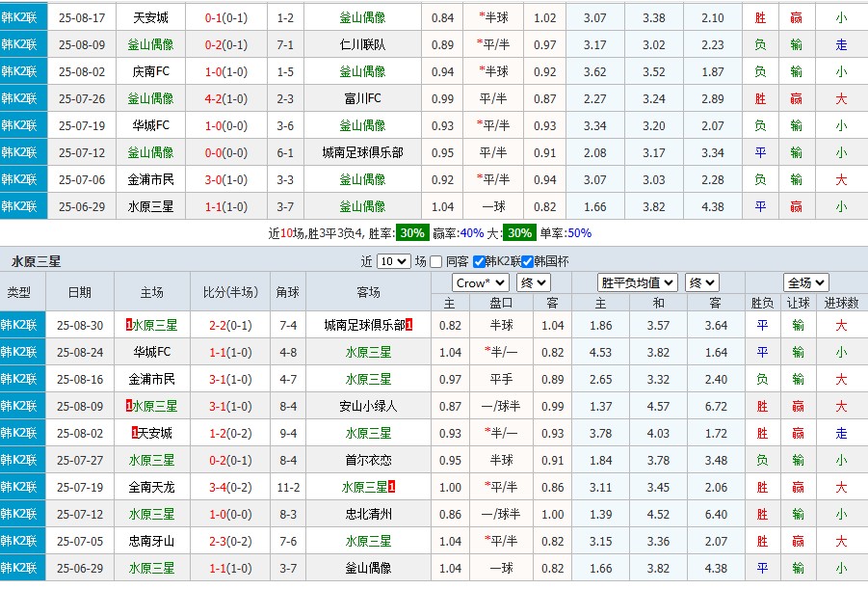Click the red card marker next to 城南足球俱乐部

pyautogui.click(x=408, y=325)
